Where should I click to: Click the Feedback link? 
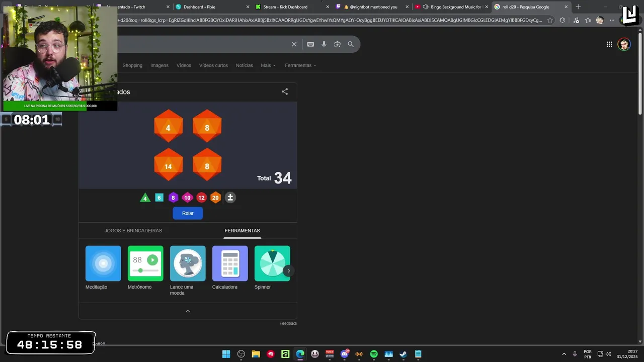click(288, 323)
